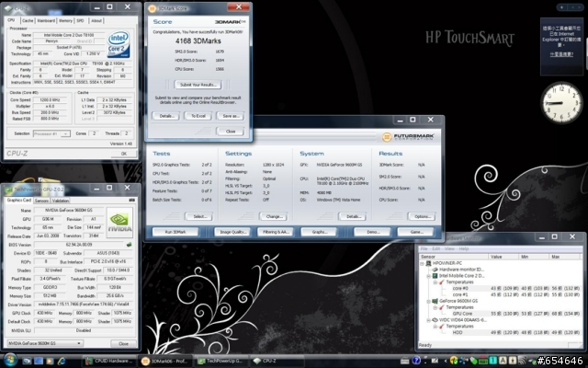This screenshot has height=368, width=588.
Task: Click the NVIDIA logo in GPU-Z
Action: point(119,223)
